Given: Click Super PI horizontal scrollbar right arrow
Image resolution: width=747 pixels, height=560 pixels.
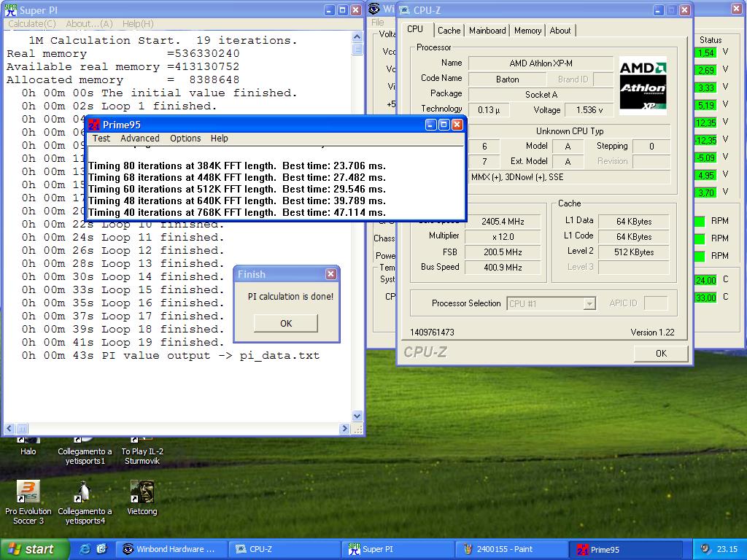Looking at the screenshot, I should [345, 429].
